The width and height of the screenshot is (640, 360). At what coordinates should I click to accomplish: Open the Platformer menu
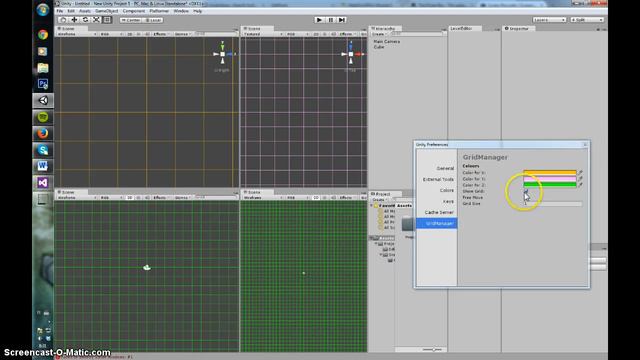[x=159, y=11]
